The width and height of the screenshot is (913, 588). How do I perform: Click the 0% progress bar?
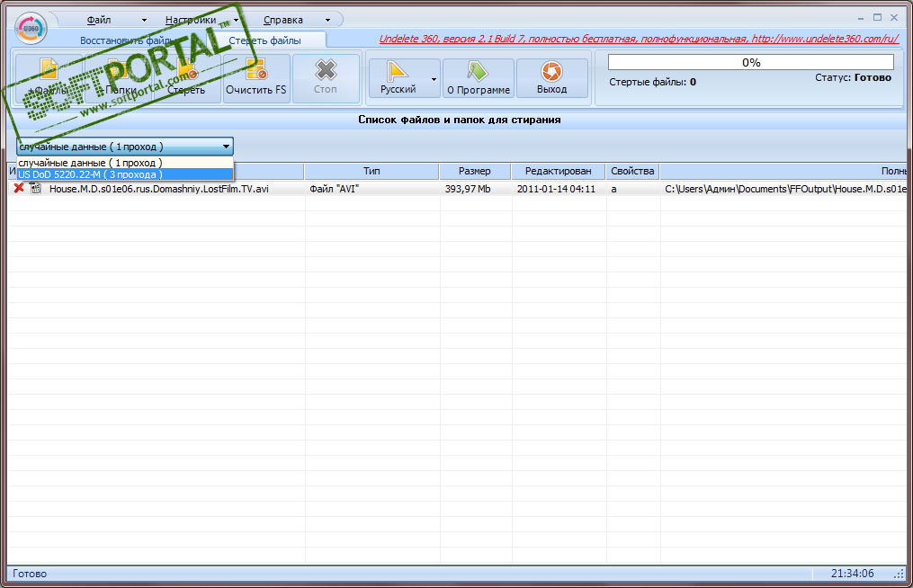(750, 62)
